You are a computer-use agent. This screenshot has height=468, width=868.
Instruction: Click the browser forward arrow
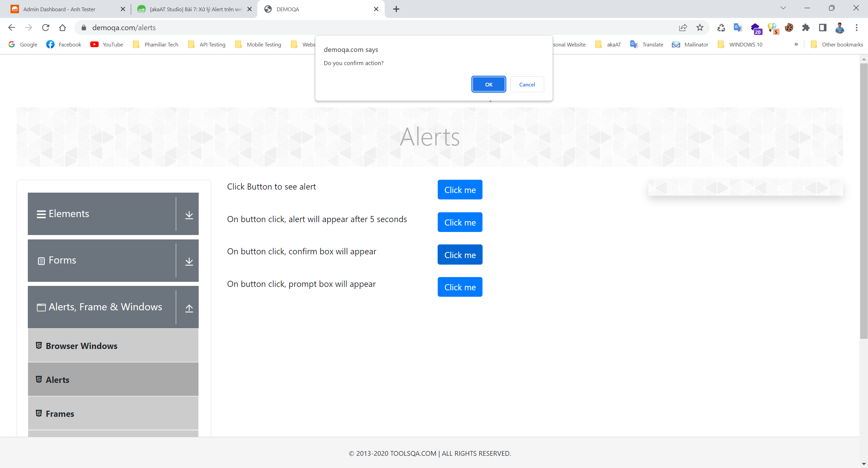tap(28, 27)
